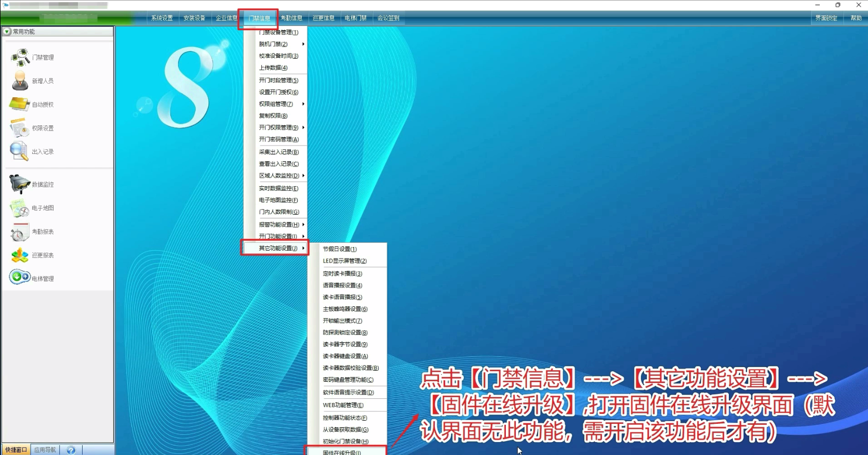The width and height of the screenshot is (868, 455).
Task: Click the 门禁管理 sidebar icon
Action: click(x=20, y=57)
